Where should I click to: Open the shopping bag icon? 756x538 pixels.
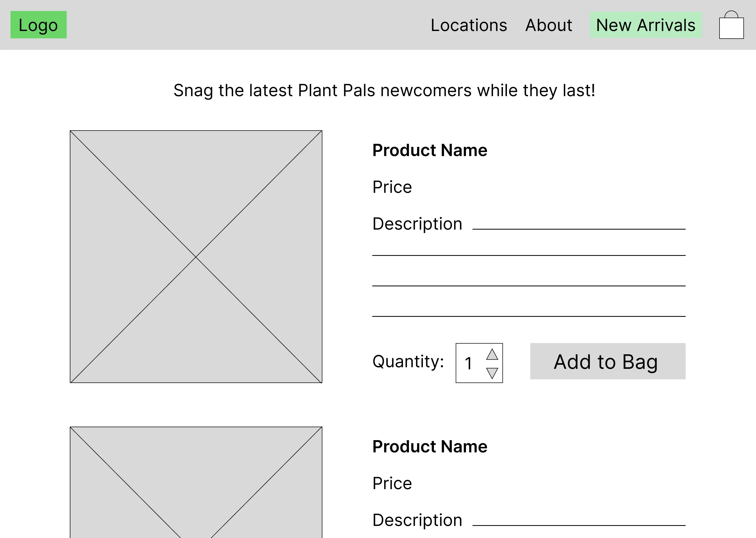(x=731, y=25)
